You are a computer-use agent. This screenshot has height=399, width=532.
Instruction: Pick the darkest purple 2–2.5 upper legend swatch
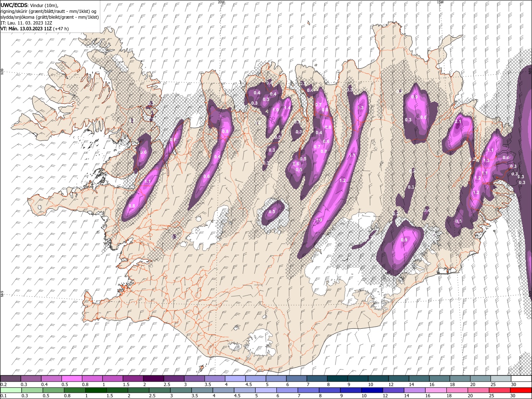coord(153,379)
